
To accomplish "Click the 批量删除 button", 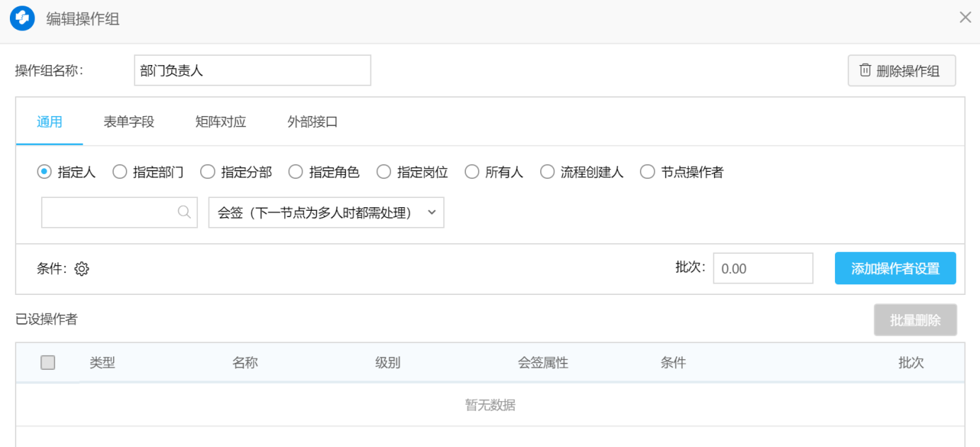I will click(915, 320).
